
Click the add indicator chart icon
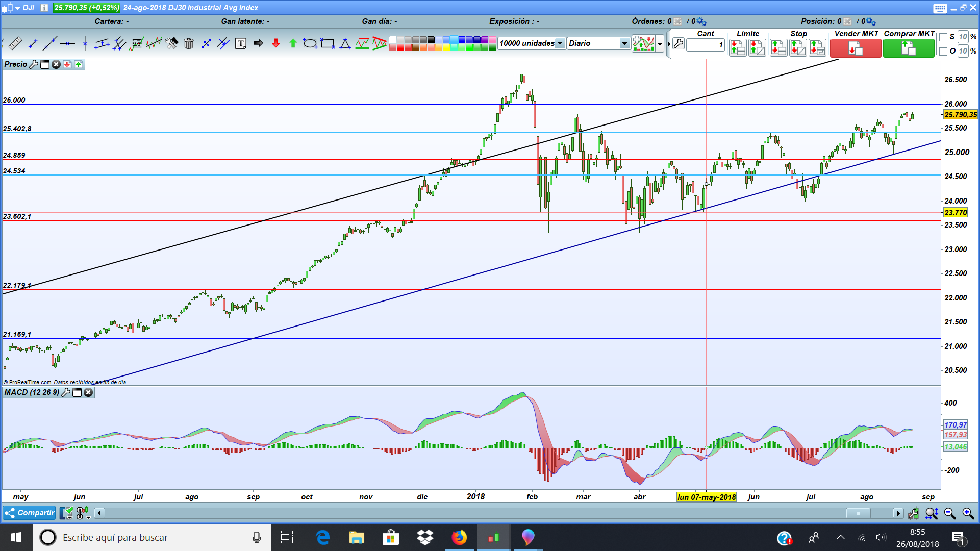click(x=643, y=43)
